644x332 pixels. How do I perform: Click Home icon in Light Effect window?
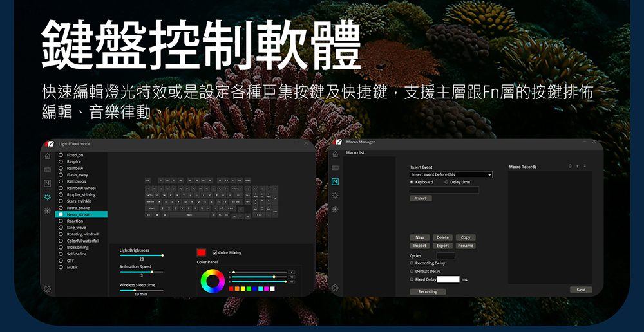point(47,156)
